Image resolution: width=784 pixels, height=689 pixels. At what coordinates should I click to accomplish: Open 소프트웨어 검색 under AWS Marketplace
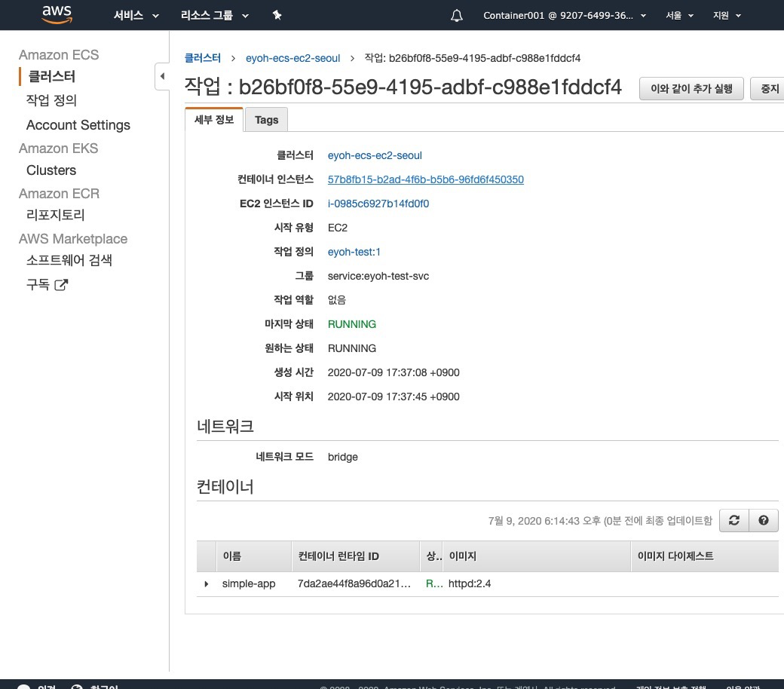[x=69, y=260]
